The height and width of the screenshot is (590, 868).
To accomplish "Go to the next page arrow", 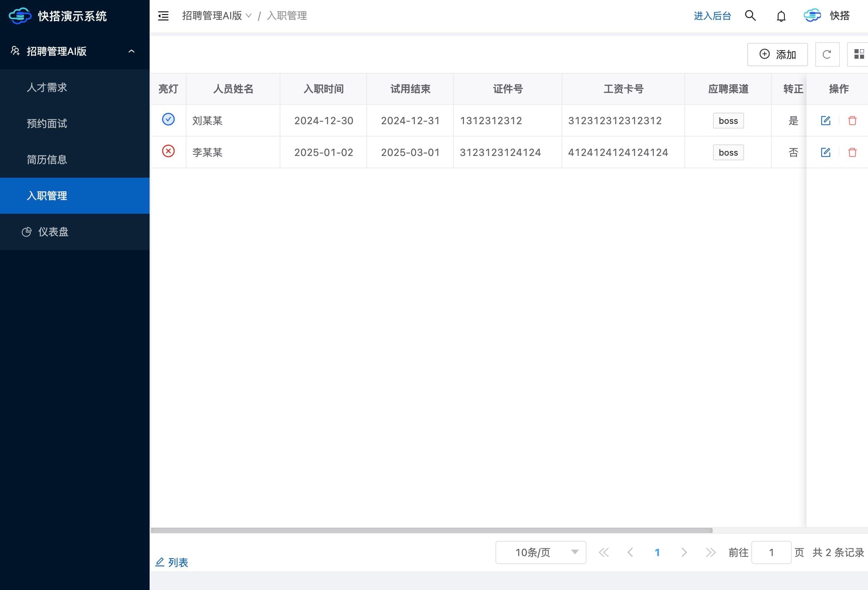I will (684, 552).
